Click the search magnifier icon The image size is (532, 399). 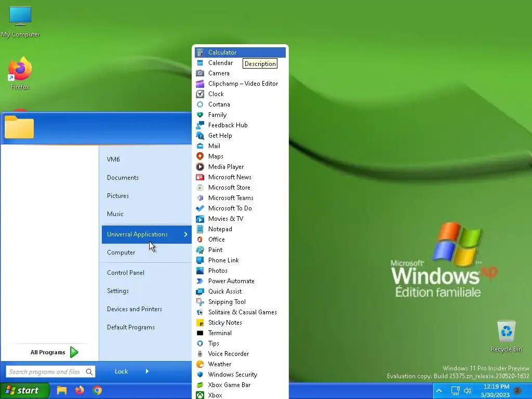(x=89, y=372)
